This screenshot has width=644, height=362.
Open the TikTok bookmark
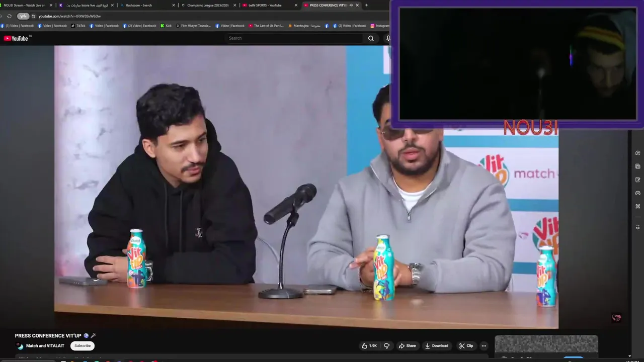point(78,26)
